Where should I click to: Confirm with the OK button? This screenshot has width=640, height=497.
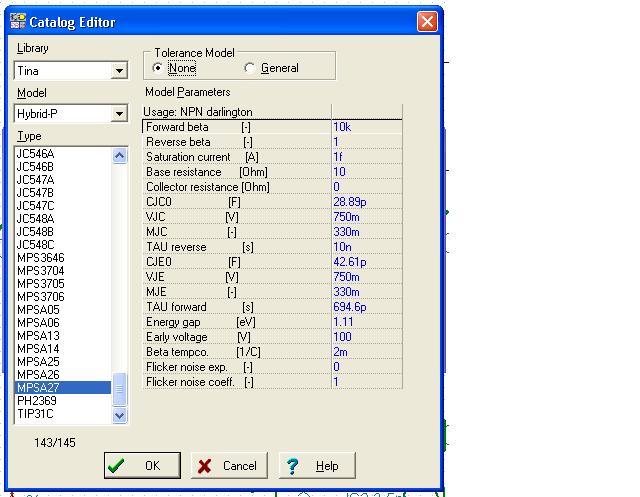pyautogui.click(x=142, y=465)
